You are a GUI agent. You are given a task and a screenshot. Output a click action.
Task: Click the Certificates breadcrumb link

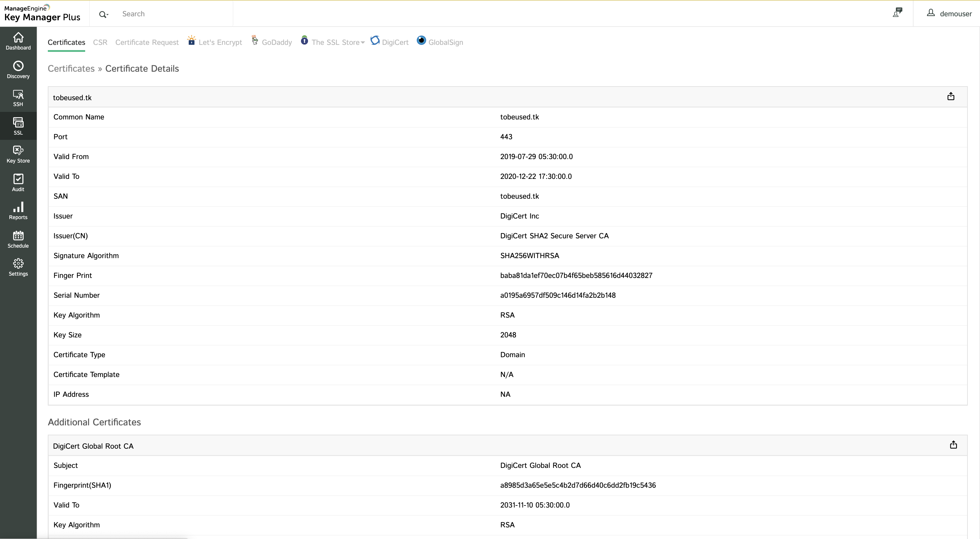point(71,68)
